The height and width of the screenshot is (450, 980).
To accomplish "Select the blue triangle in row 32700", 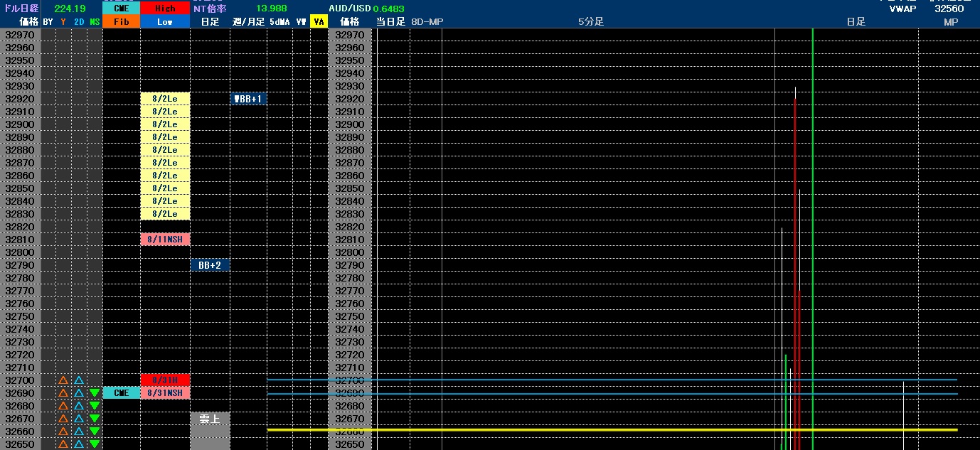I will tap(79, 380).
